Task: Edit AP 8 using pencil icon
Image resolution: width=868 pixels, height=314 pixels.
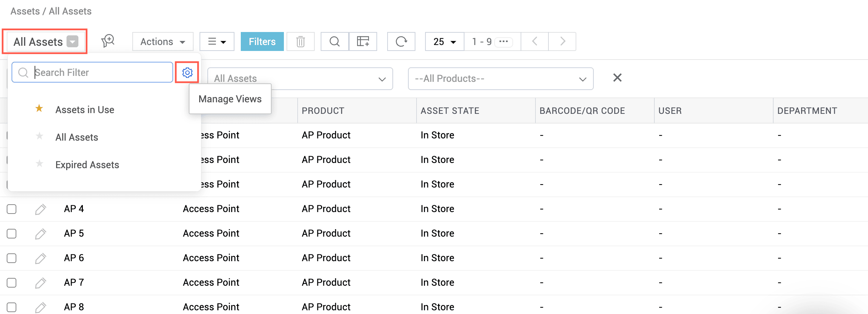Action: click(x=40, y=307)
